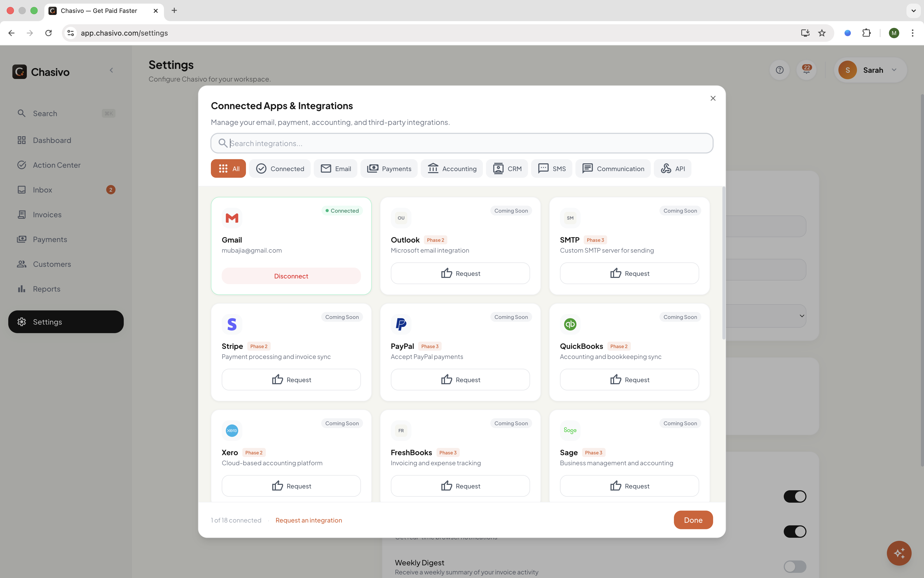This screenshot has width=924, height=578.
Task: Click the integrations list scrollbar
Action: point(723,263)
